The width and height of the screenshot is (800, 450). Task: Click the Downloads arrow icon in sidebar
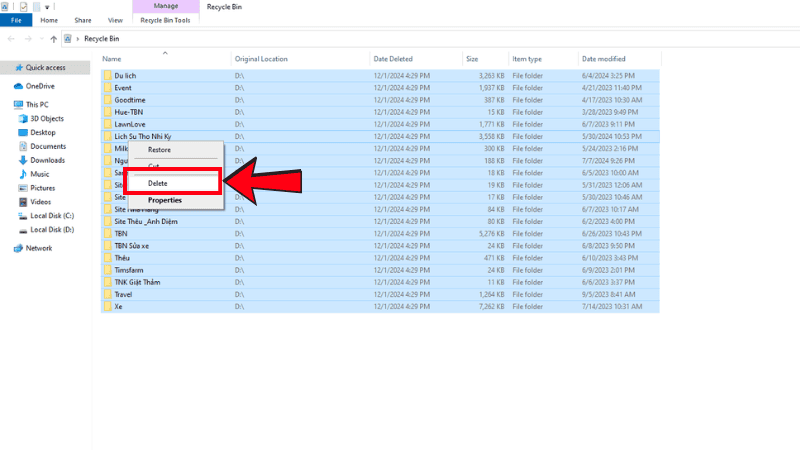(22, 160)
